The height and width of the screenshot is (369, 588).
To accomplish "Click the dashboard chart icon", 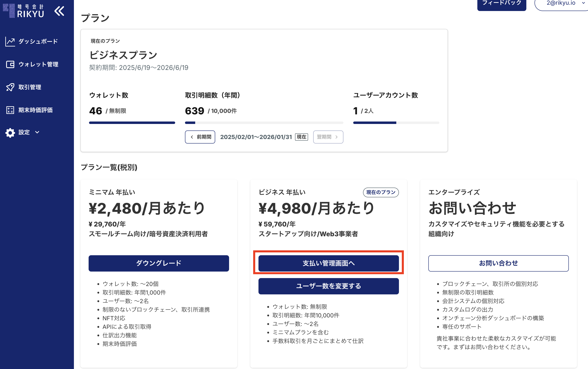I will (10, 42).
